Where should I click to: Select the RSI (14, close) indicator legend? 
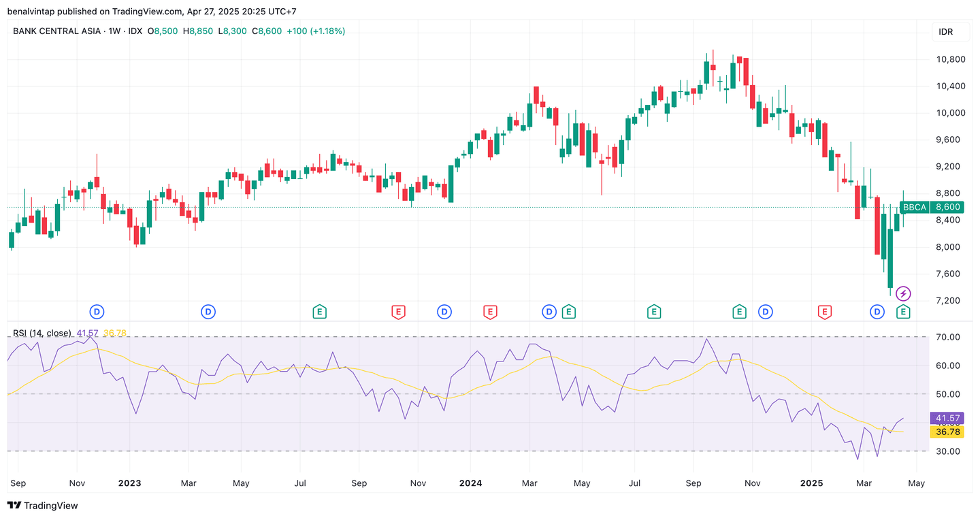click(42, 333)
